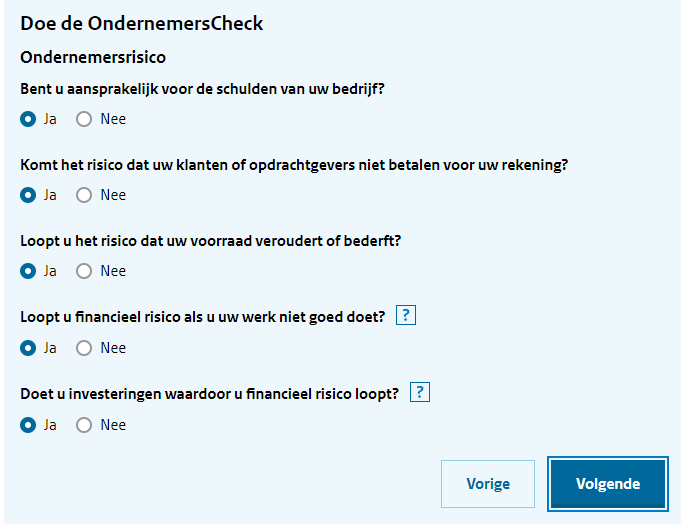Choose Nee for investeringen risico question
Viewport: 693px width, 526px height.
[x=84, y=425]
